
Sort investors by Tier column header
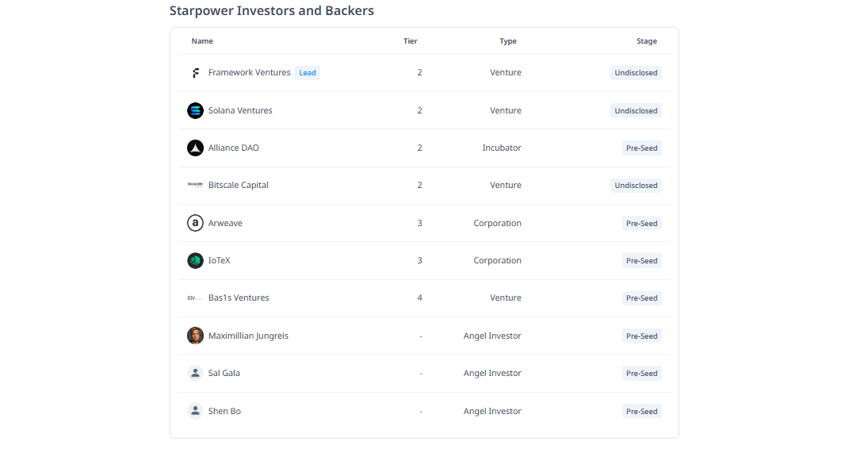(x=410, y=41)
